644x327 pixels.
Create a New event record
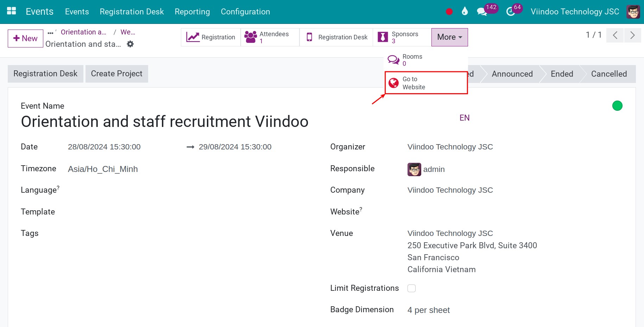tap(25, 38)
